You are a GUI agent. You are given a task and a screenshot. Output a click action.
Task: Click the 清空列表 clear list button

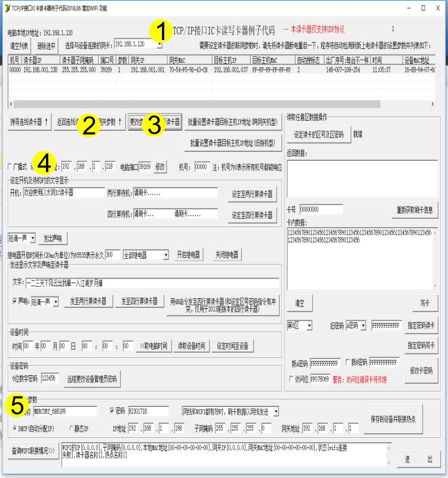19,45
